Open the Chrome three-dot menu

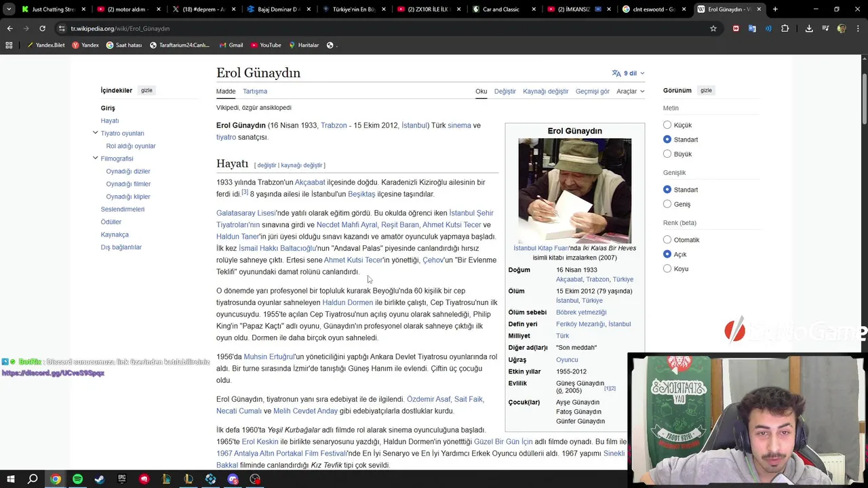point(858,28)
